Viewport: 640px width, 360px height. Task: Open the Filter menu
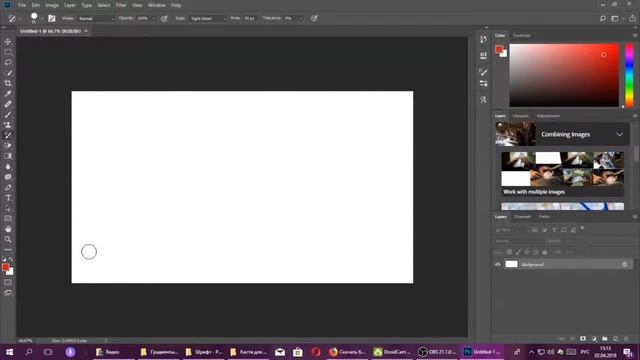121,5
